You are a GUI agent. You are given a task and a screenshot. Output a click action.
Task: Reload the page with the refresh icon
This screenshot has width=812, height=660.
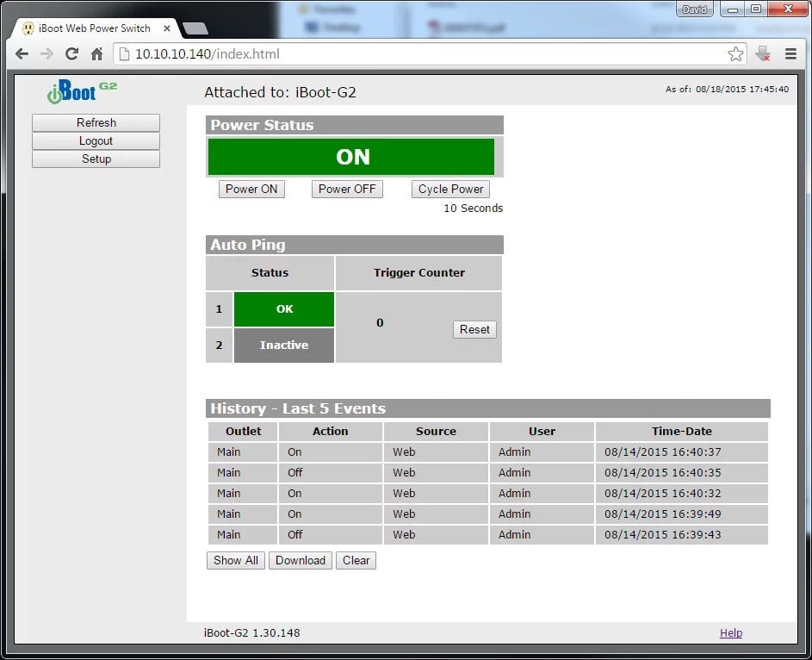tap(71, 54)
